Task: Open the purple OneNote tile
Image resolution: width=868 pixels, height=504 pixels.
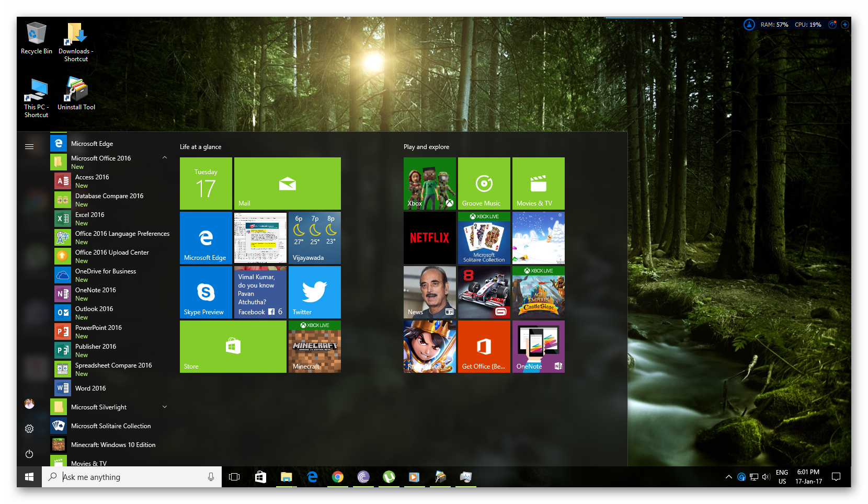Action: coord(539,347)
